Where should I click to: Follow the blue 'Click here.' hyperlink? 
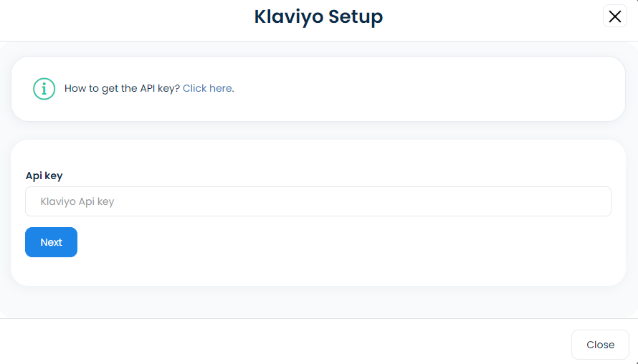[x=209, y=88]
